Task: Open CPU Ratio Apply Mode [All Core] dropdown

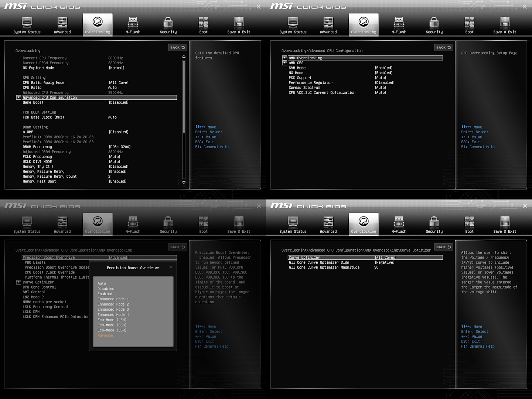Action: coord(119,83)
